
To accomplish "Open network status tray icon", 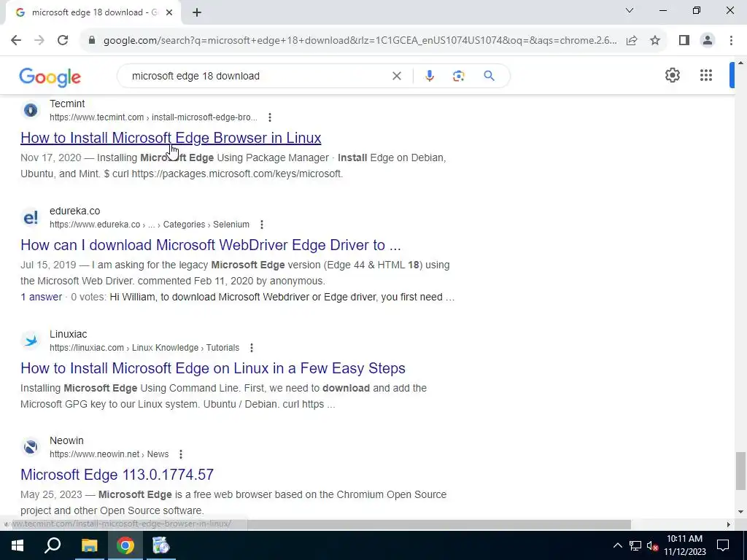I will coord(635,545).
